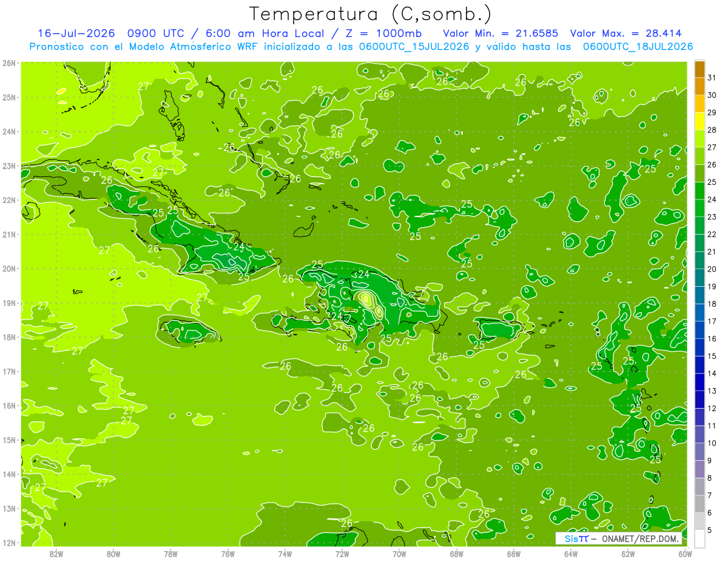Click the "76W" longitude axis label
The image size is (728, 562).
227,554
